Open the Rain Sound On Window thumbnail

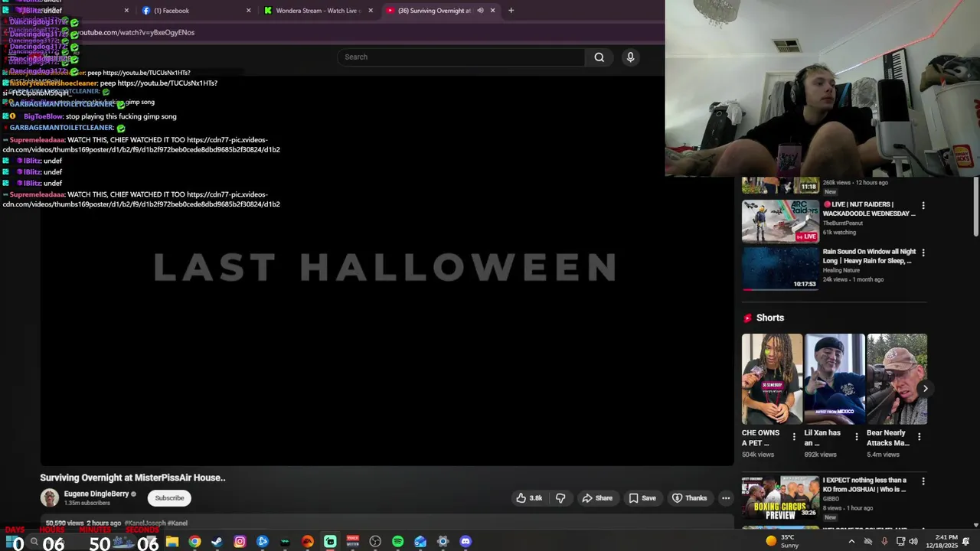(x=780, y=268)
